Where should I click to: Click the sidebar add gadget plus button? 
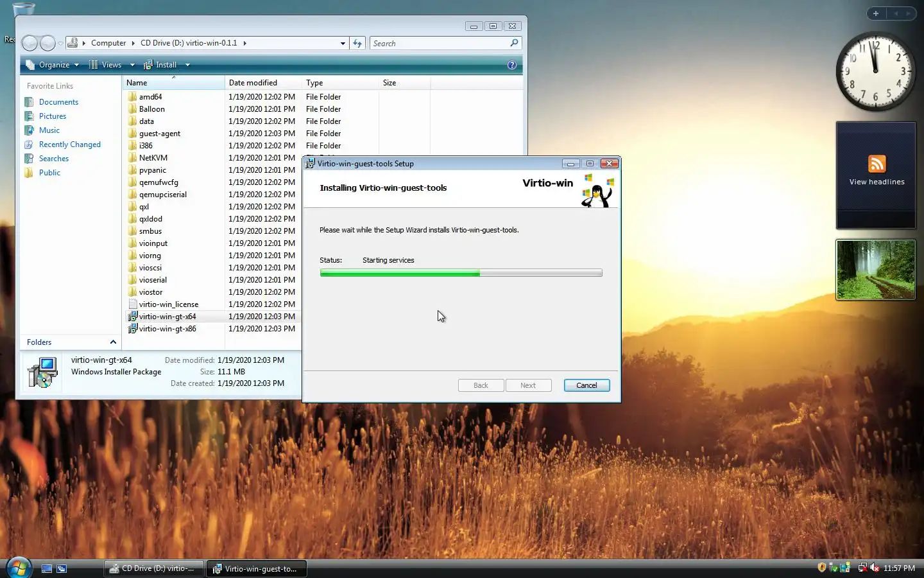tap(876, 13)
